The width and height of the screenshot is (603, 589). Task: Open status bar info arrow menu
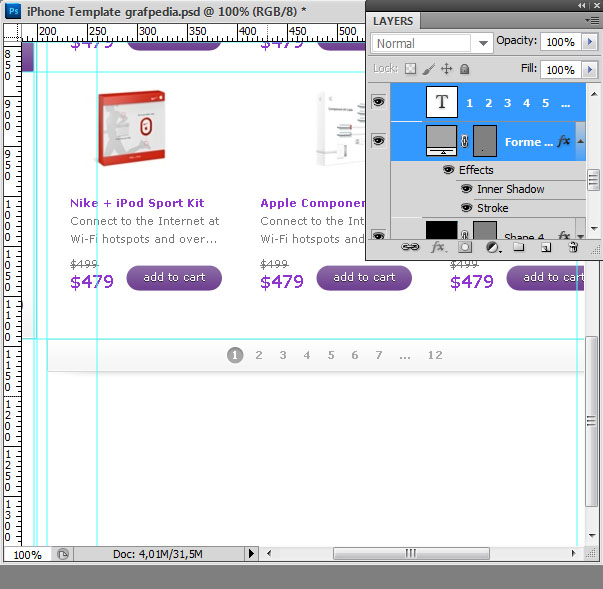(251, 554)
